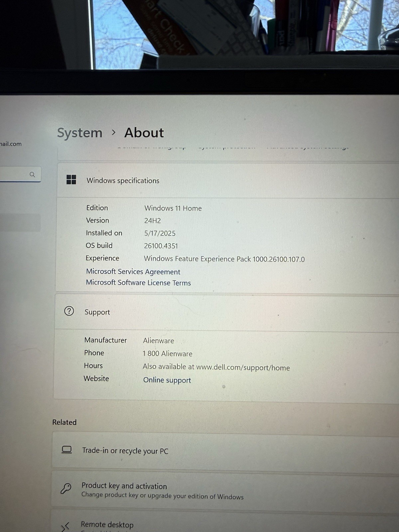Viewport: 399px width, 532px height.
Task: Open Product key and activation
Action: pyautogui.click(x=225, y=490)
